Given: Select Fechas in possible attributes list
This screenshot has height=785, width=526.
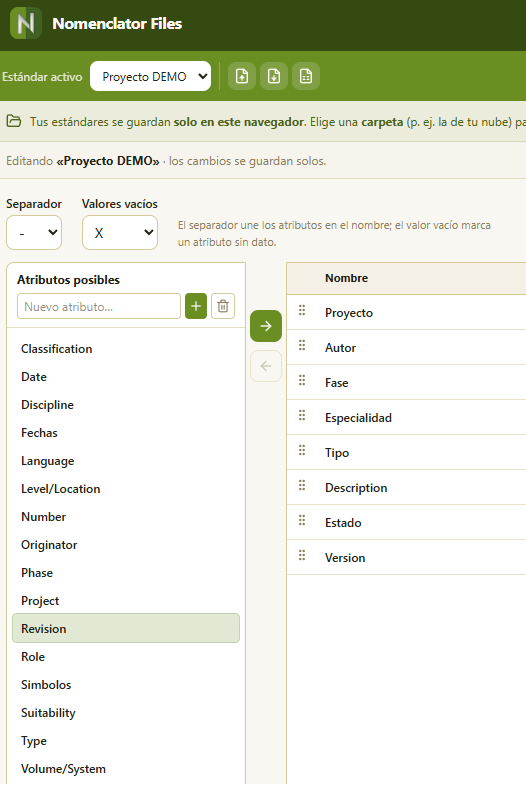Looking at the screenshot, I should (126, 433).
